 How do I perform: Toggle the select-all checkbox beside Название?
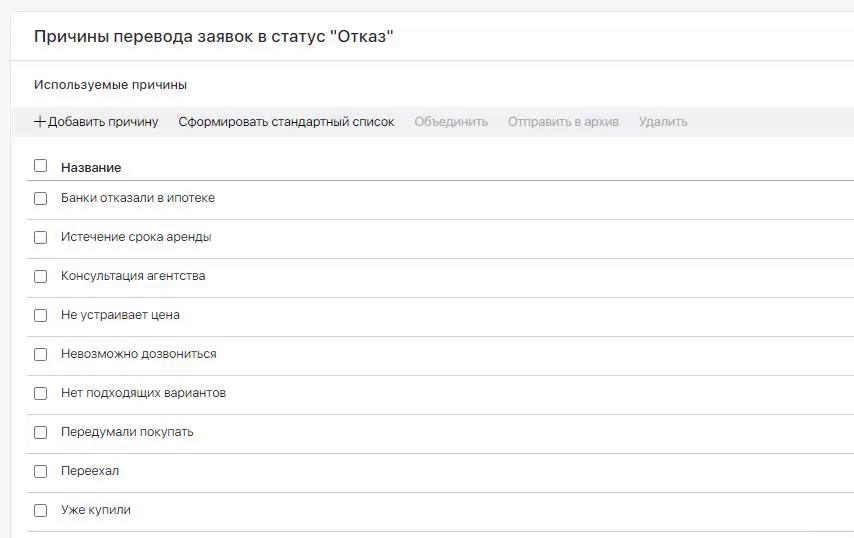click(41, 166)
